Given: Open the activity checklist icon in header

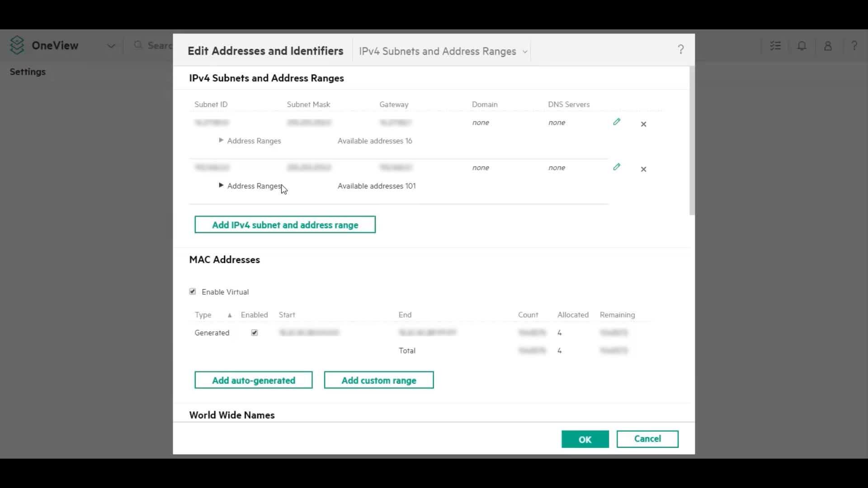Looking at the screenshot, I should click(775, 46).
